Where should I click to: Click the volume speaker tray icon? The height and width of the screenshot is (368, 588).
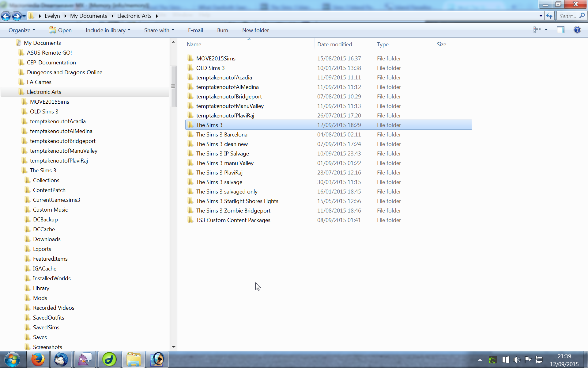(x=517, y=360)
